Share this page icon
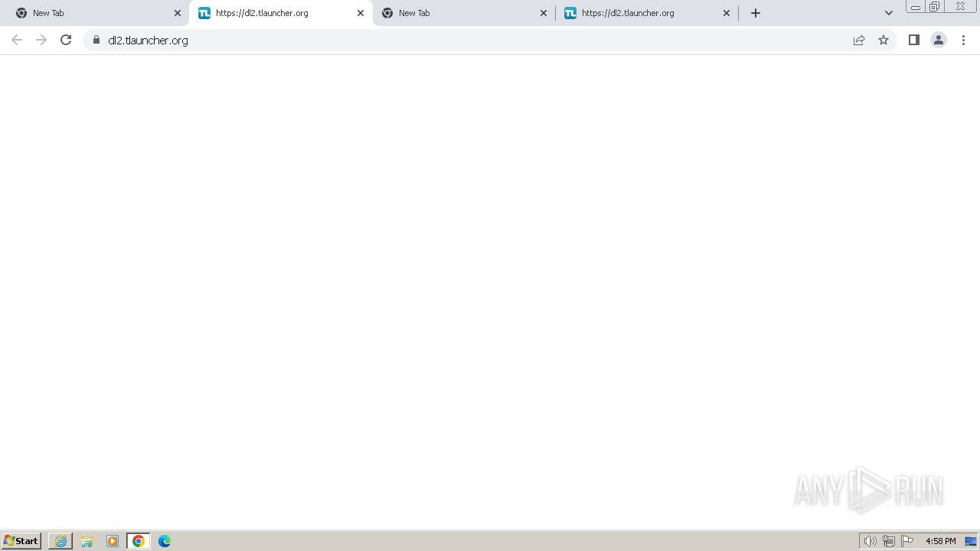 [859, 40]
